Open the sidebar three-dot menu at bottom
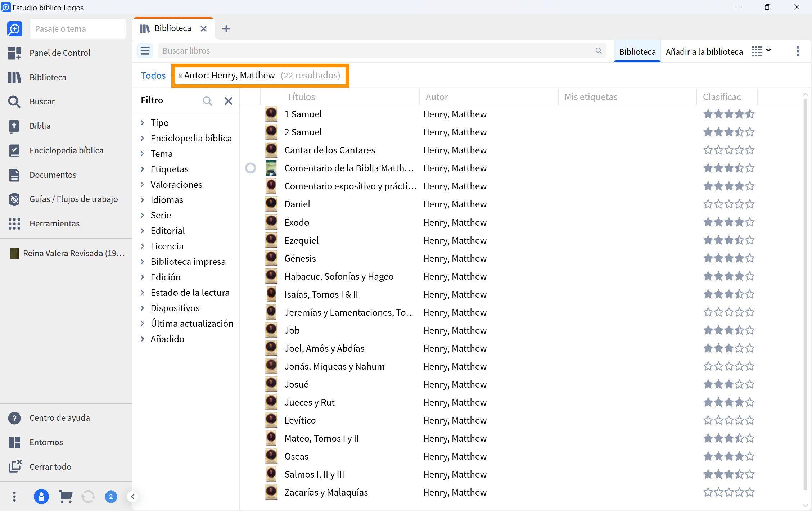Image resolution: width=812 pixels, height=511 pixels. pyautogui.click(x=14, y=497)
